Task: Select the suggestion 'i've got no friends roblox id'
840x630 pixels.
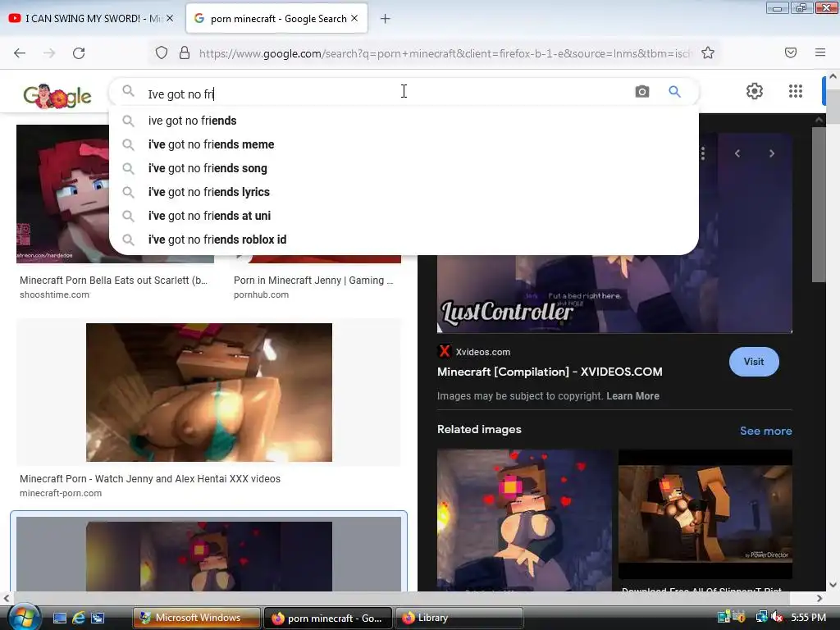Action: tap(404, 240)
